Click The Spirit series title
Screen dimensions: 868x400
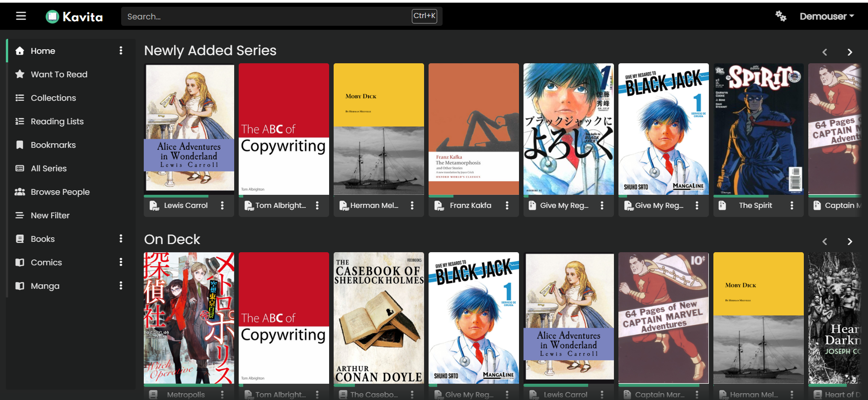755,206
